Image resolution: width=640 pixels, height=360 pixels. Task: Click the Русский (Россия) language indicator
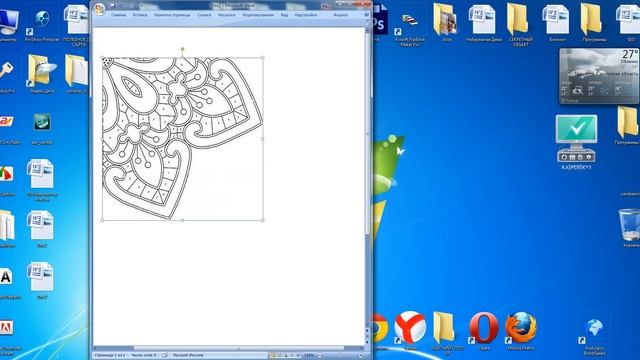188,355
